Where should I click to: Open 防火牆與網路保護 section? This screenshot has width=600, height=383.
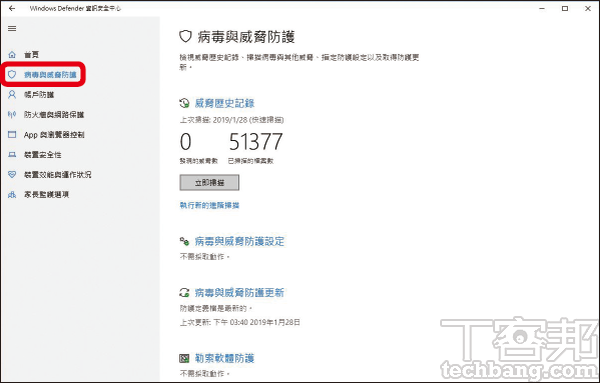pos(54,114)
